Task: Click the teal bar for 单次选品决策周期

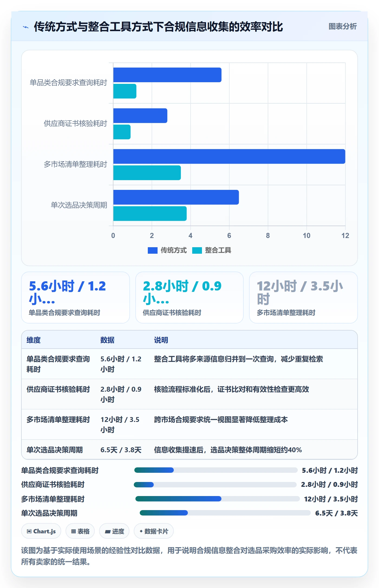Action: click(150, 214)
